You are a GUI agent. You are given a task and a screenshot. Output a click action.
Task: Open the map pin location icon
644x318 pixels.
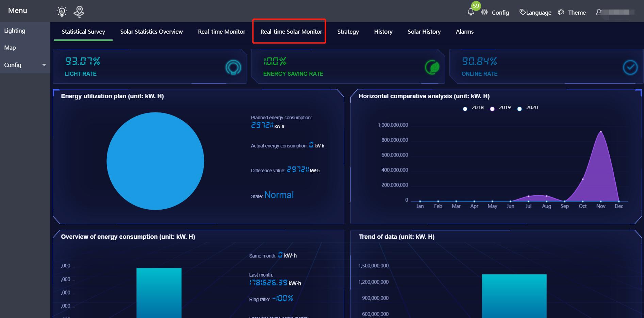(79, 12)
